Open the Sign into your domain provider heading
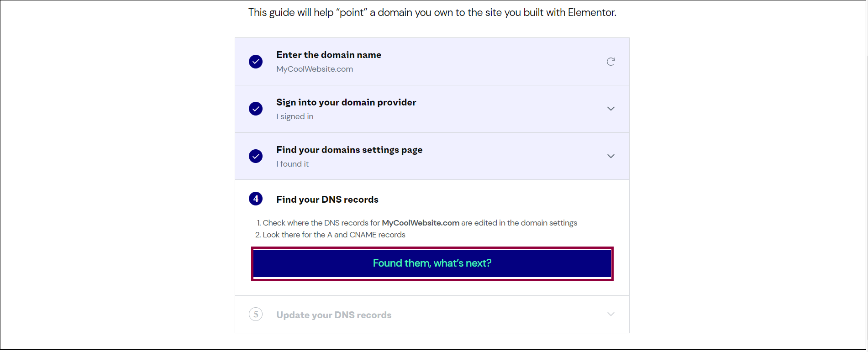The image size is (868, 352). click(346, 102)
